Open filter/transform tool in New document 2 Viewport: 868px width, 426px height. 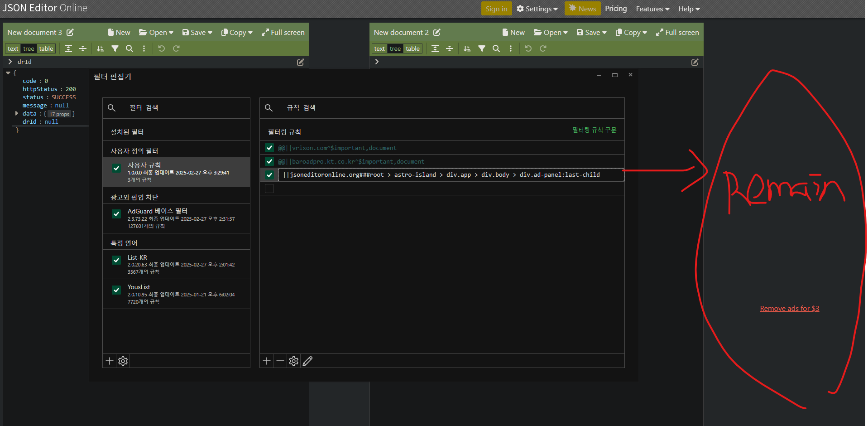click(482, 48)
